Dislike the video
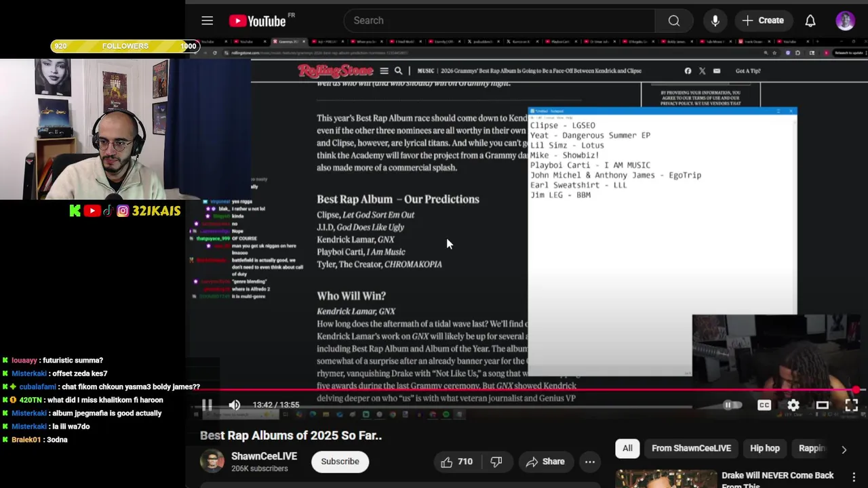This screenshot has width=868, height=488. click(x=496, y=462)
